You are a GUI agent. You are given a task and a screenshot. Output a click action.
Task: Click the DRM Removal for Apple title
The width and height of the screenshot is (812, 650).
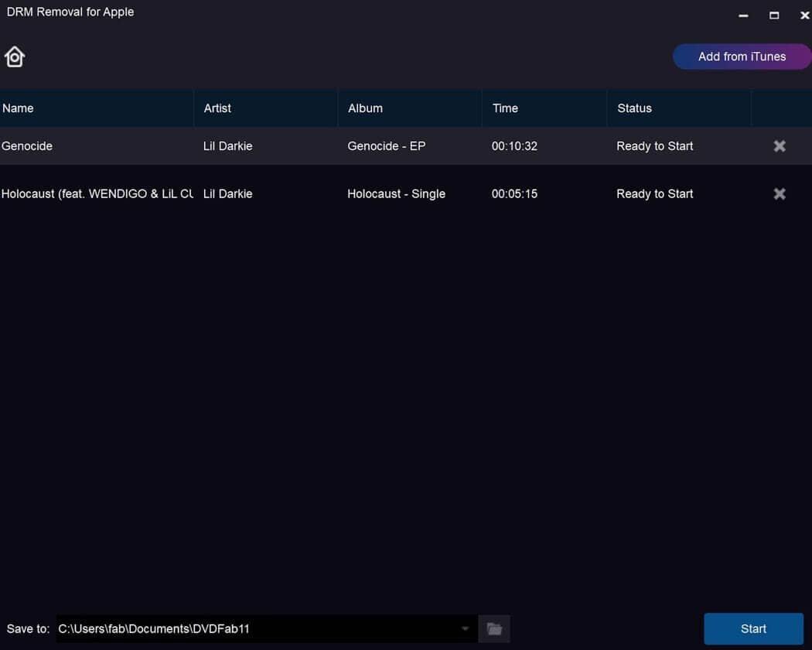(70, 12)
